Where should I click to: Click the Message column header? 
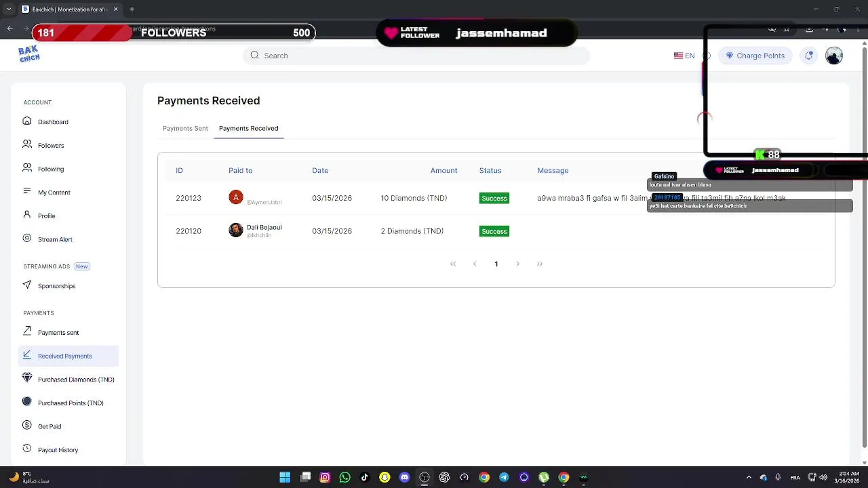[x=553, y=170]
